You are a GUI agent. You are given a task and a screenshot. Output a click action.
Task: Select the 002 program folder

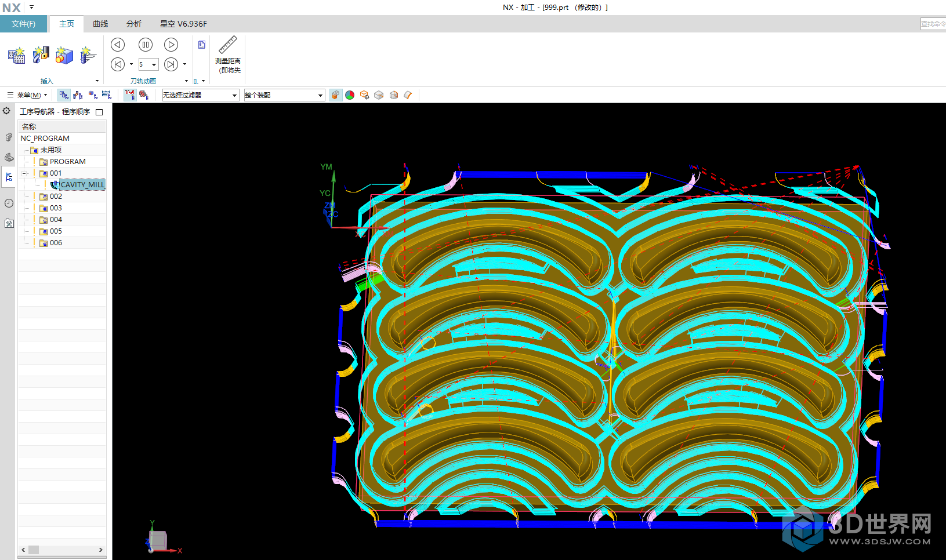click(51, 197)
